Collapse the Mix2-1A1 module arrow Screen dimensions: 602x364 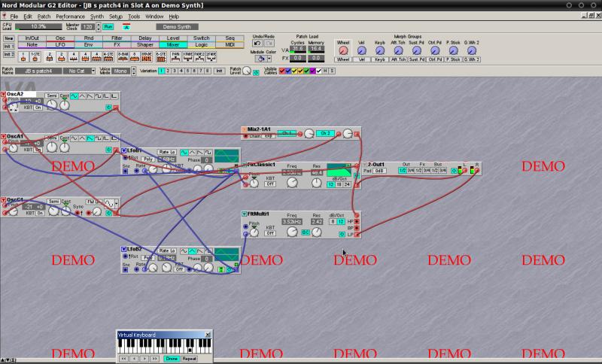[x=244, y=129]
